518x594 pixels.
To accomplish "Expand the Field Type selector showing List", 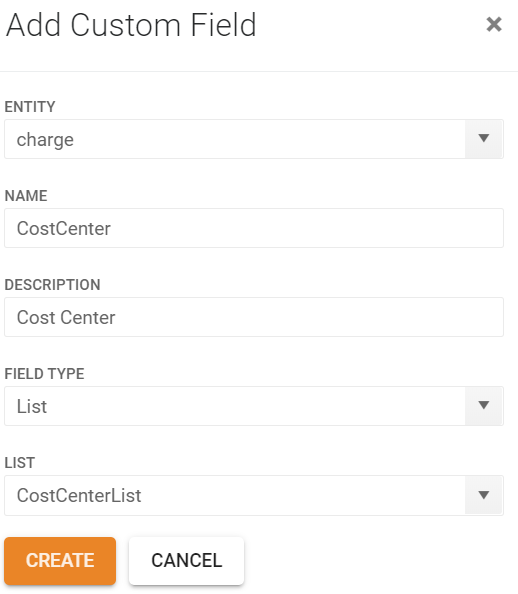I will click(254, 406).
